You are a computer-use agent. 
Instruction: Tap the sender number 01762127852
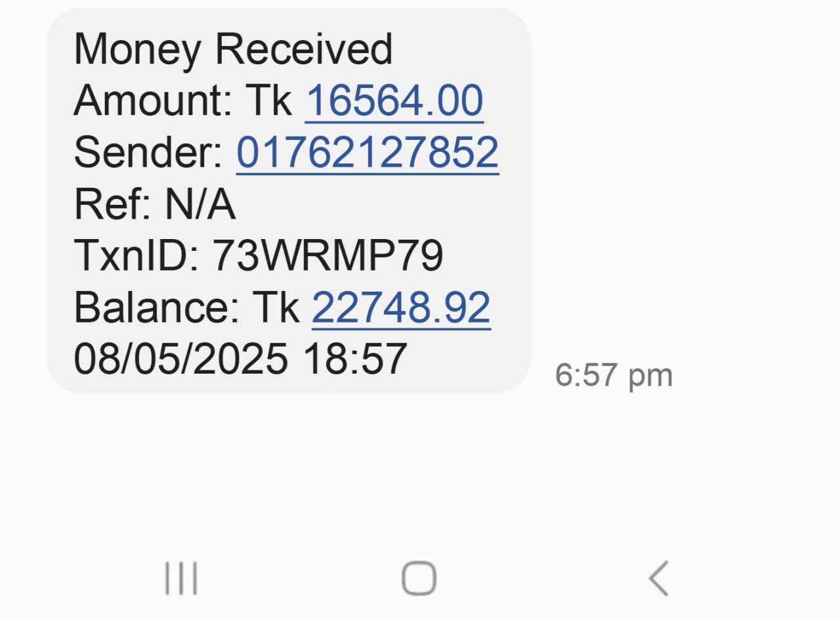point(367,153)
